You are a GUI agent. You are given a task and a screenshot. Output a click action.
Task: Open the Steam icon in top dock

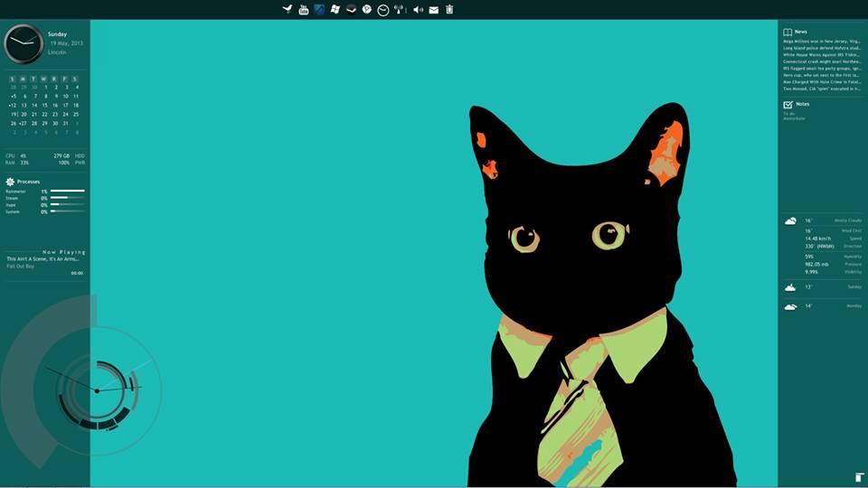click(351, 9)
